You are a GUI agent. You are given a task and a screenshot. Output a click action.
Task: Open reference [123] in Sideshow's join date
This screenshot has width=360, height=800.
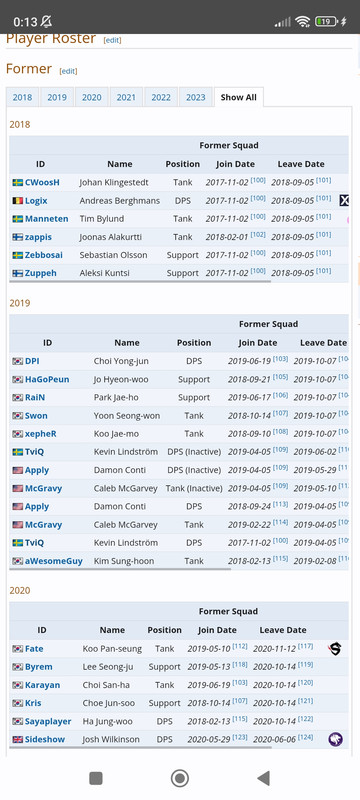[x=240, y=737]
